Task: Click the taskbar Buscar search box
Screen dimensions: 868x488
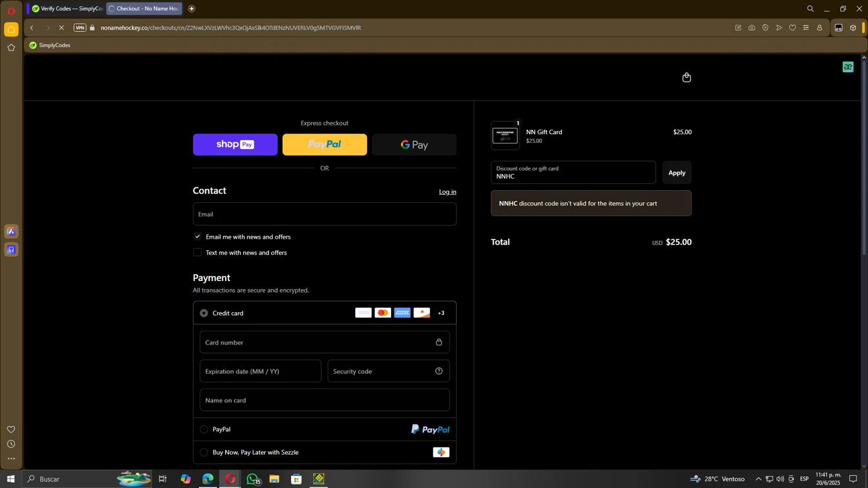Action: [x=87, y=479]
